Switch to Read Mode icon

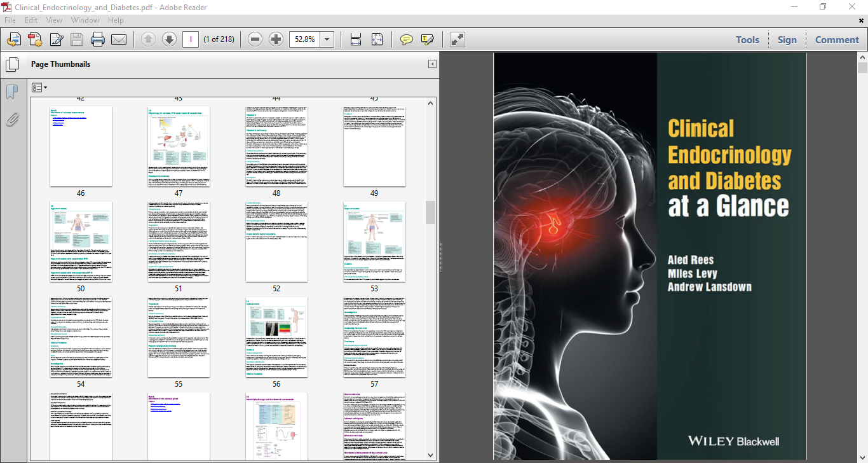[458, 39]
